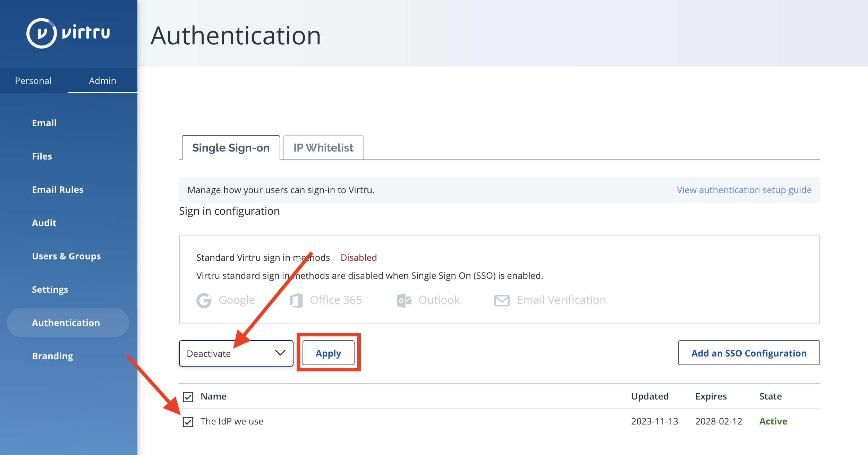Navigate to the Audit section
Image resolution: width=868 pixels, height=455 pixels.
coord(44,223)
